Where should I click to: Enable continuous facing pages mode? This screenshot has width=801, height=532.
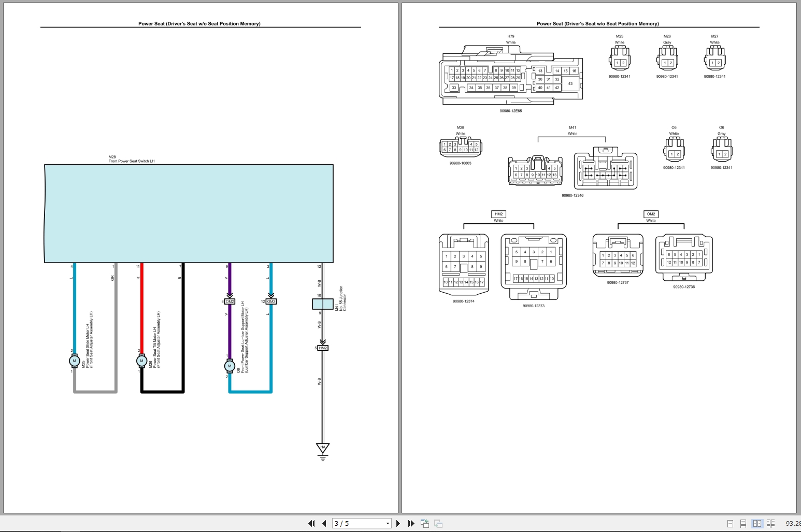pyautogui.click(x=770, y=523)
